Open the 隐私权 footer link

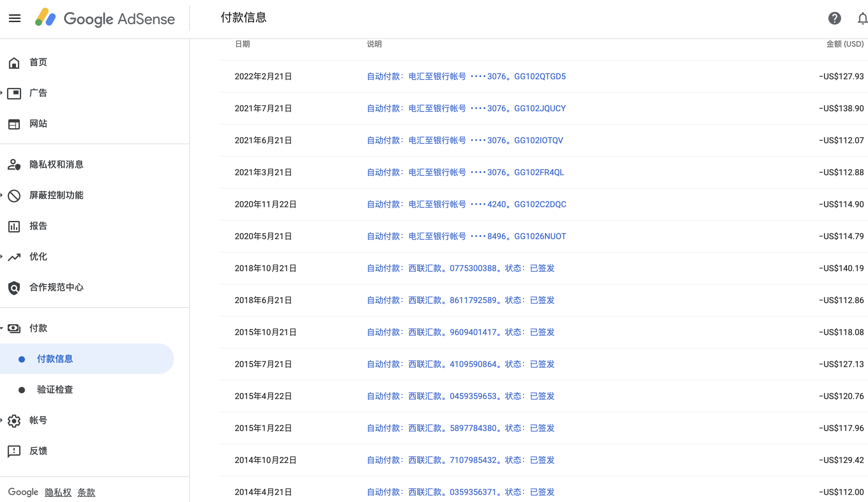click(x=58, y=492)
